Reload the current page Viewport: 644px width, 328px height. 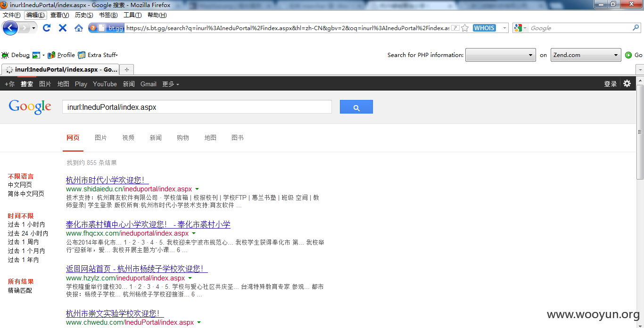(47, 28)
